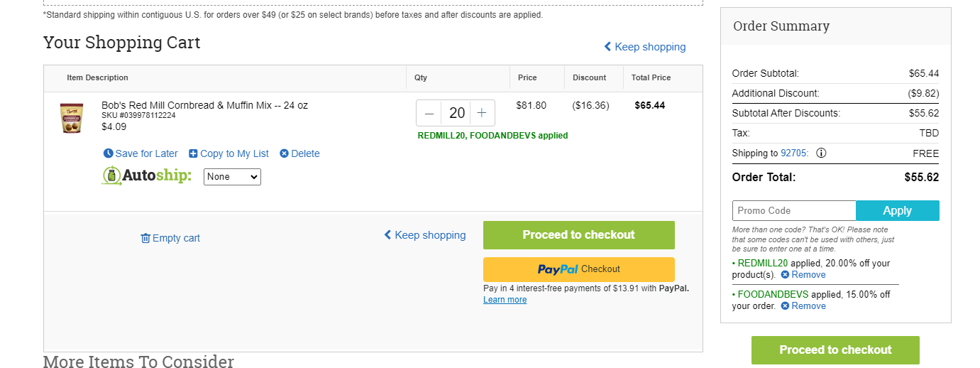Click the top Keep shopping chevron link
The height and width of the screenshot is (368, 980).
click(645, 47)
